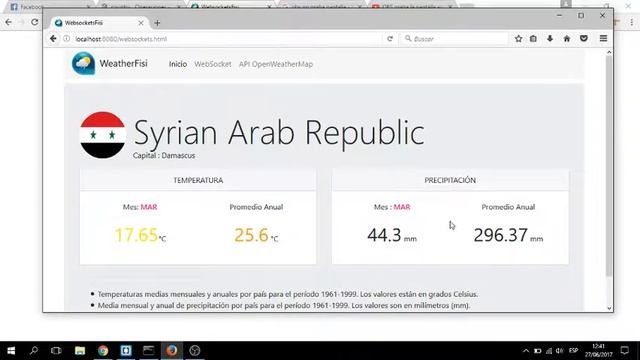
Task: Open the WebSocket navigation link
Action: tap(213, 64)
